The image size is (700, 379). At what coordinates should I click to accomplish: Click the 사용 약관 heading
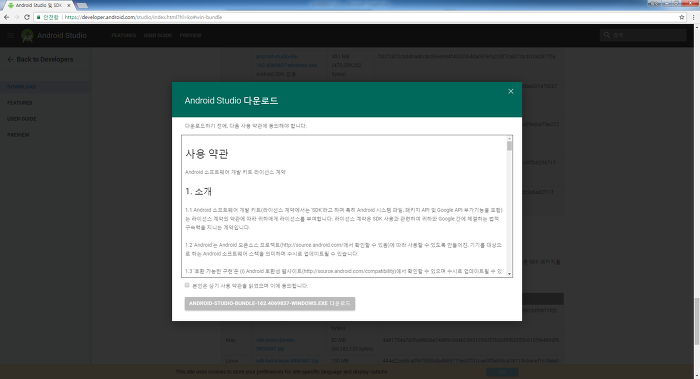207,154
